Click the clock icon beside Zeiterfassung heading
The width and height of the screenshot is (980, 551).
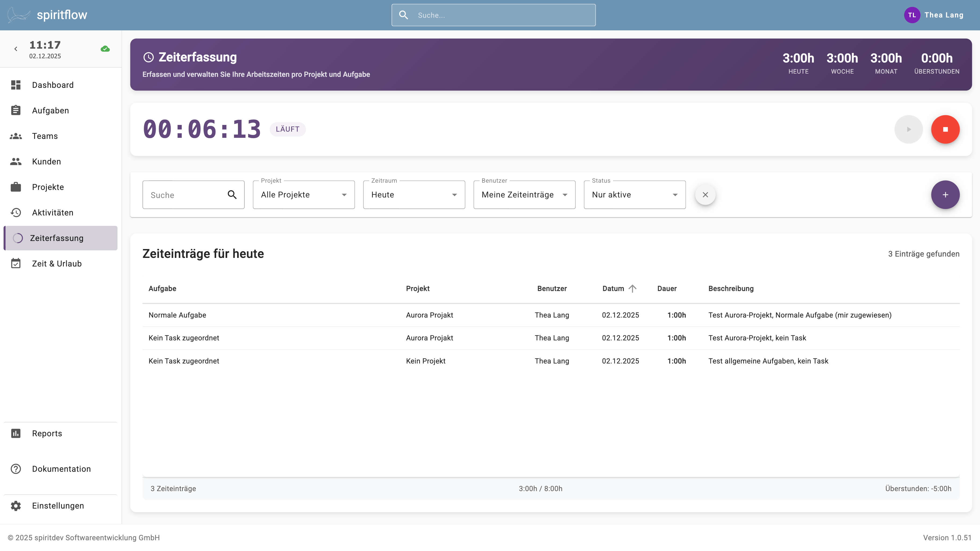coord(148,57)
